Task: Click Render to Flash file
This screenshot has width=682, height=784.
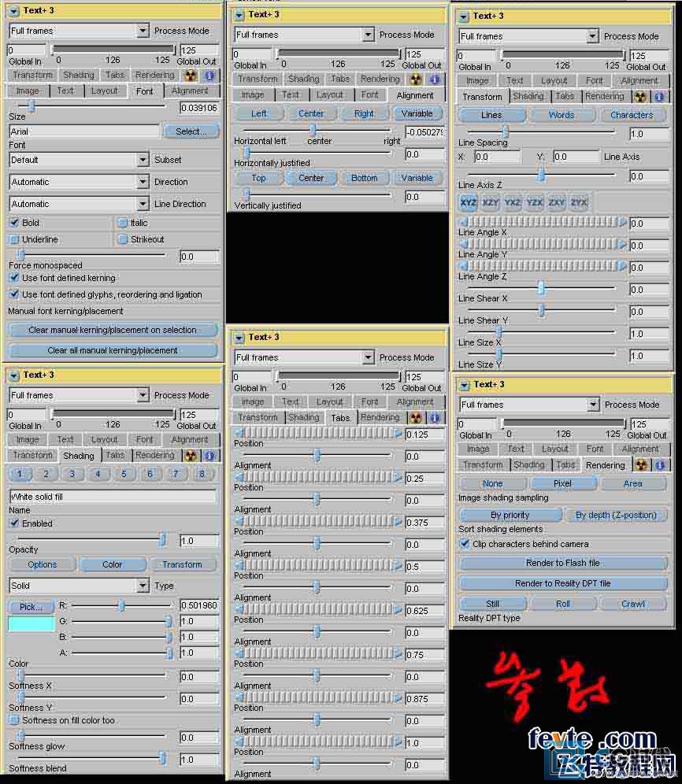Action: coord(563,563)
